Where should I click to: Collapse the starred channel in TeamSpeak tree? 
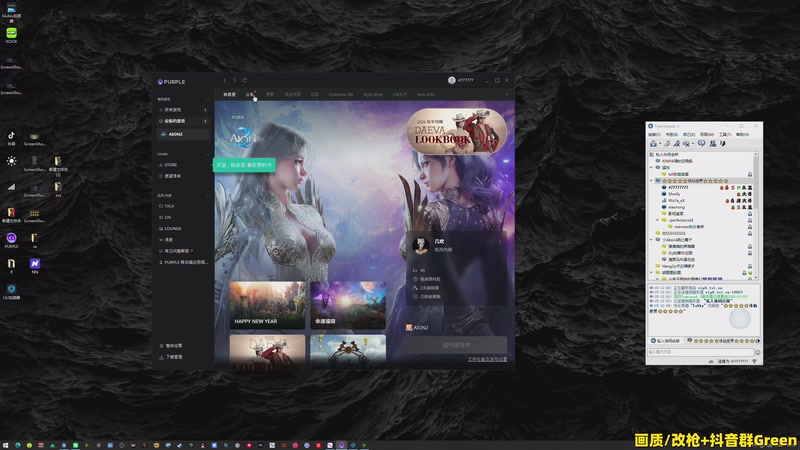pyautogui.click(x=651, y=181)
